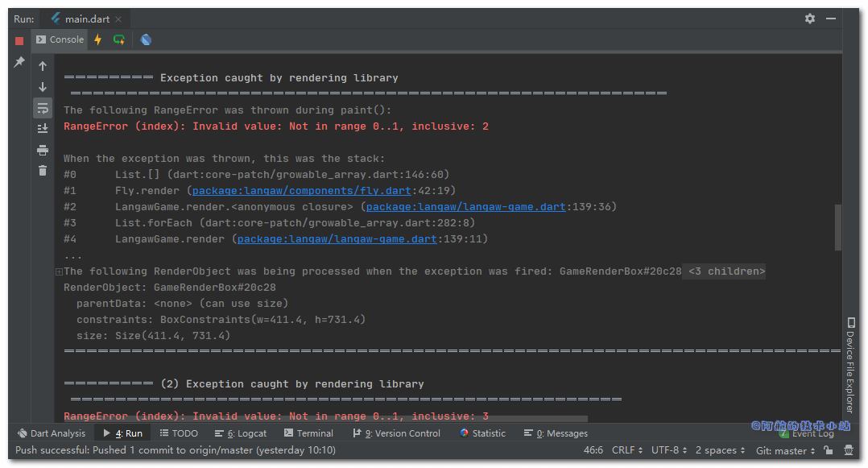Switch to the Terminal tool window tab
The height and width of the screenshot is (468, 868).
308,433
